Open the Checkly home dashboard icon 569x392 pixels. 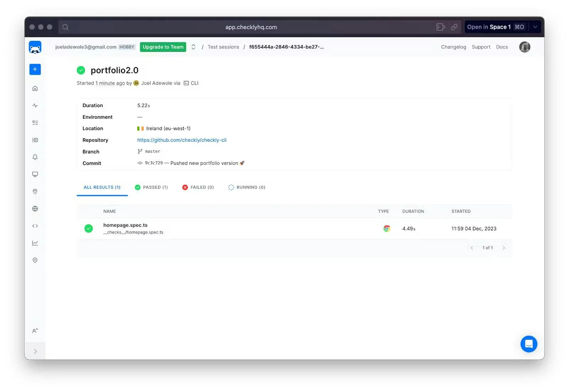point(35,88)
